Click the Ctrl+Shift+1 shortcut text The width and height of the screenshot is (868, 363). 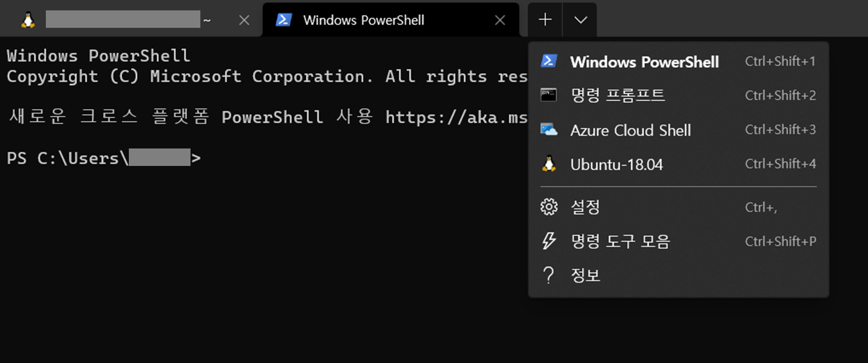point(780,61)
